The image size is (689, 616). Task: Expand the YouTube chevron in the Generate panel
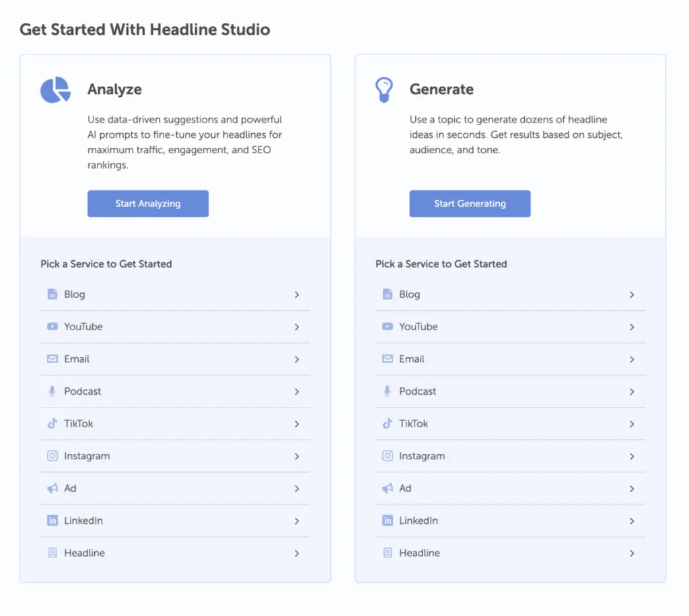click(632, 327)
